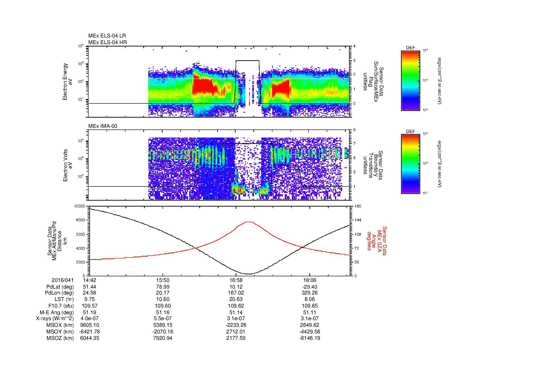Click the SZA curve peak
Image resolution: width=555 pixels, height=392 pixels.
coord(249,222)
